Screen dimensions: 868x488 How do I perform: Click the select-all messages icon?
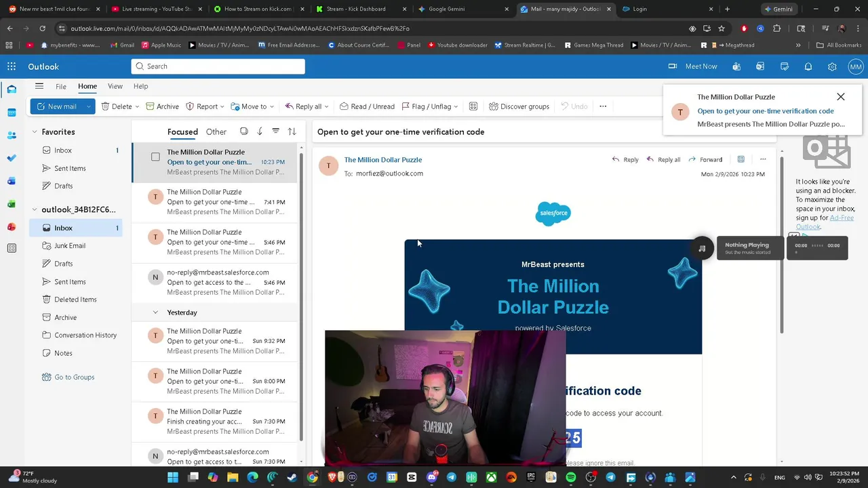tap(243, 131)
